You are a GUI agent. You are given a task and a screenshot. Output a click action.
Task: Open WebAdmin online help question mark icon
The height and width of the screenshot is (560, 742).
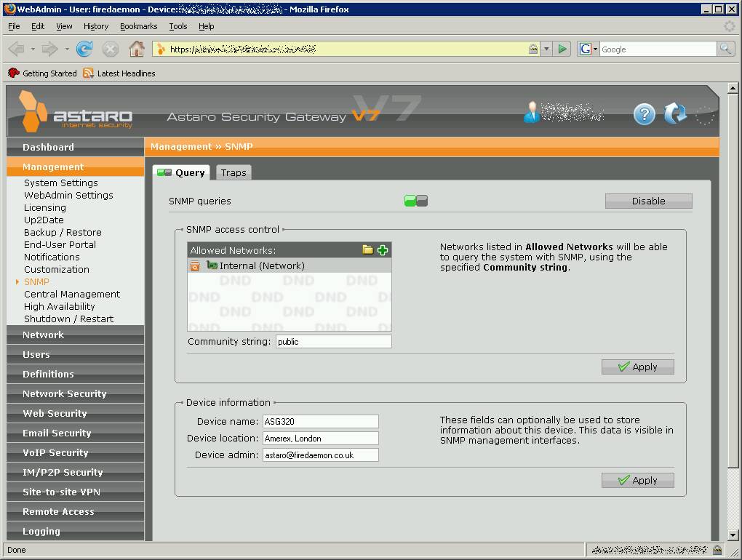tap(644, 114)
